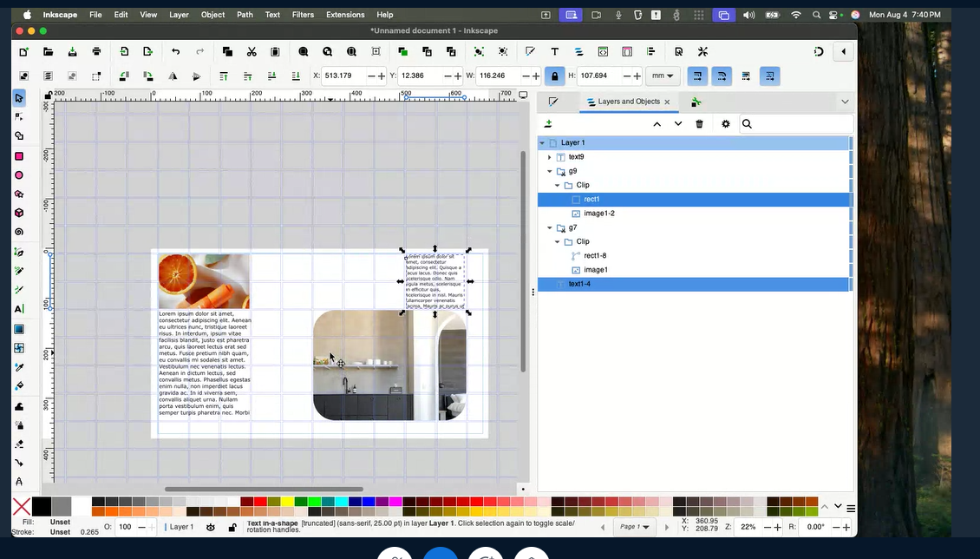Screen dimensions: 980x559
Task: Click the Import file icon
Action: pos(124,52)
